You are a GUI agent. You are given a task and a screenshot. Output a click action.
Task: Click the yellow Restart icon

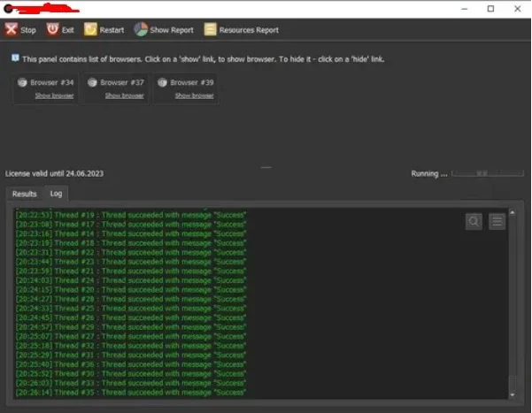[x=90, y=29]
